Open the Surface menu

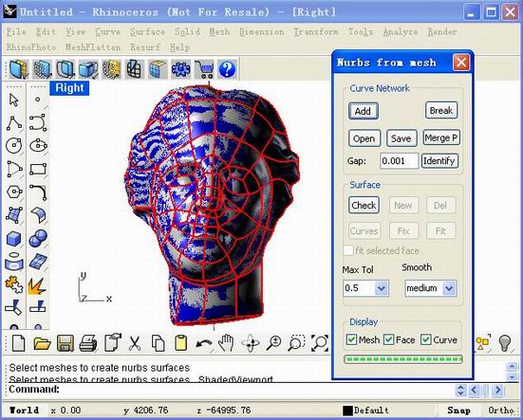pyautogui.click(x=147, y=31)
